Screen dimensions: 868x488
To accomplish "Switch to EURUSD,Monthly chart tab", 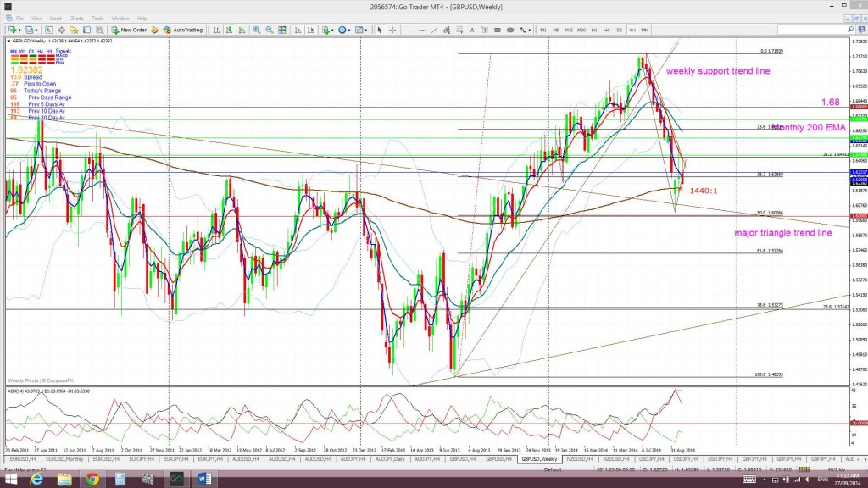I will 64,459.
